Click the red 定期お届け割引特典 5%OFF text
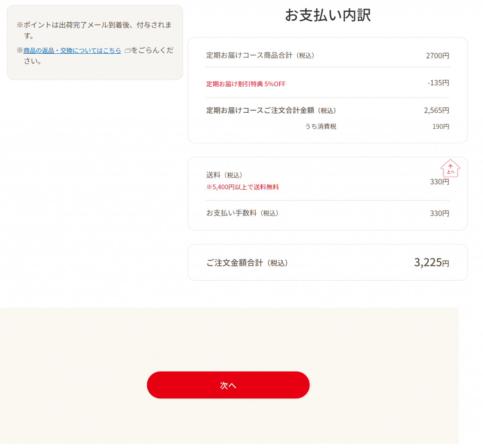The width and height of the screenshot is (483, 448). [x=246, y=84]
